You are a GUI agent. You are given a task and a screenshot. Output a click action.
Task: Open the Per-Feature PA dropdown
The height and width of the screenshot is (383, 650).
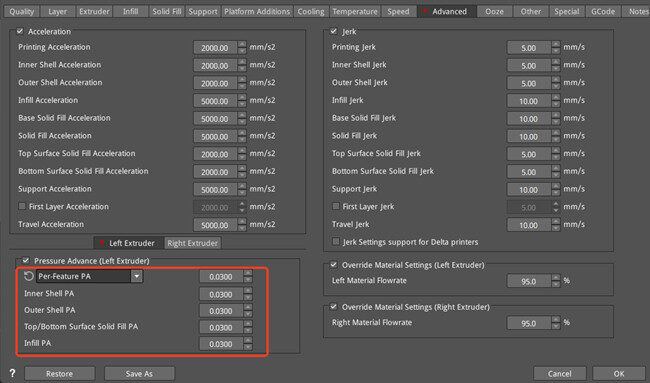coord(90,276)
